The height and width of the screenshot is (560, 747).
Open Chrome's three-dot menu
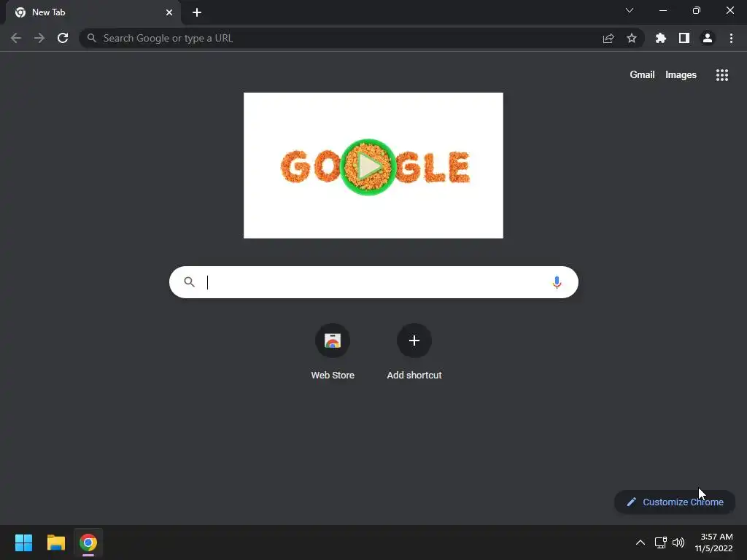[731, 38]
